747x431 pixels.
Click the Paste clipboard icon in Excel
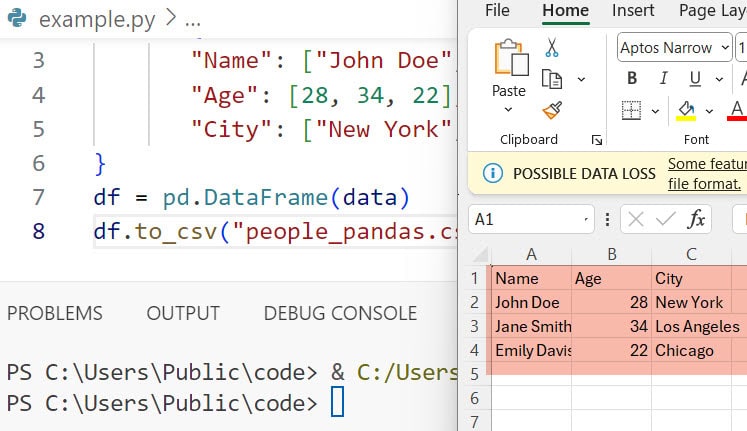511,58
